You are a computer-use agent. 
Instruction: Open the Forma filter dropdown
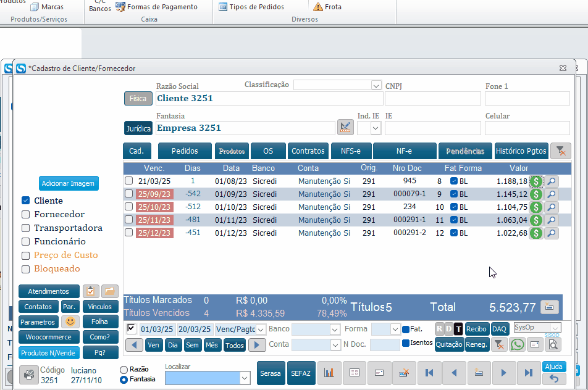pyautogui.click(x=395, y=330)
